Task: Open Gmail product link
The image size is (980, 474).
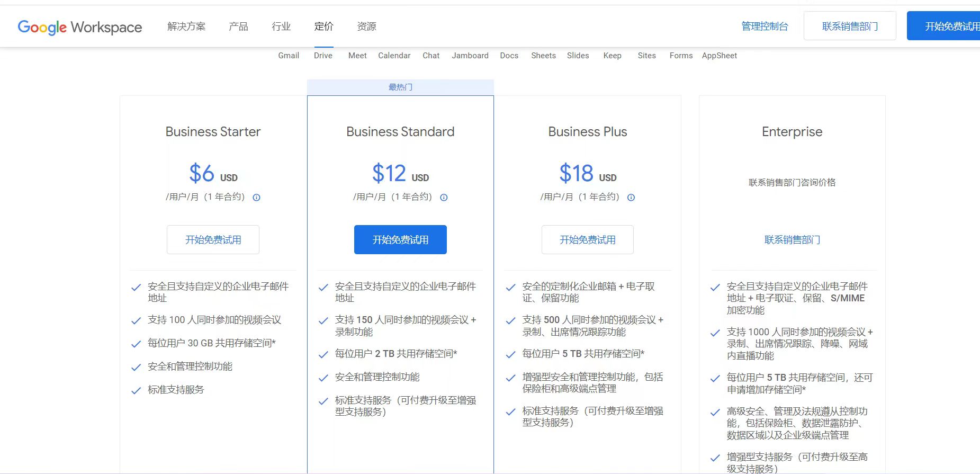Action: [x=289, y=56]
